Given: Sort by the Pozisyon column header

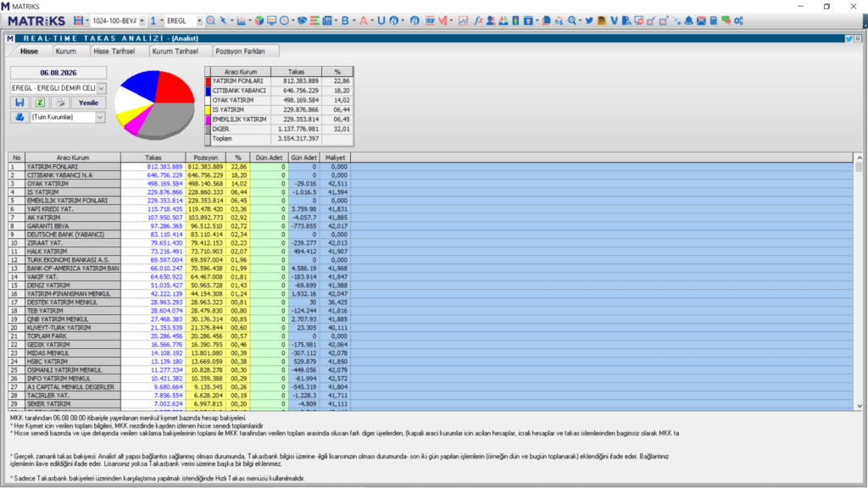Looking at the screenshot, I should 206,158.
